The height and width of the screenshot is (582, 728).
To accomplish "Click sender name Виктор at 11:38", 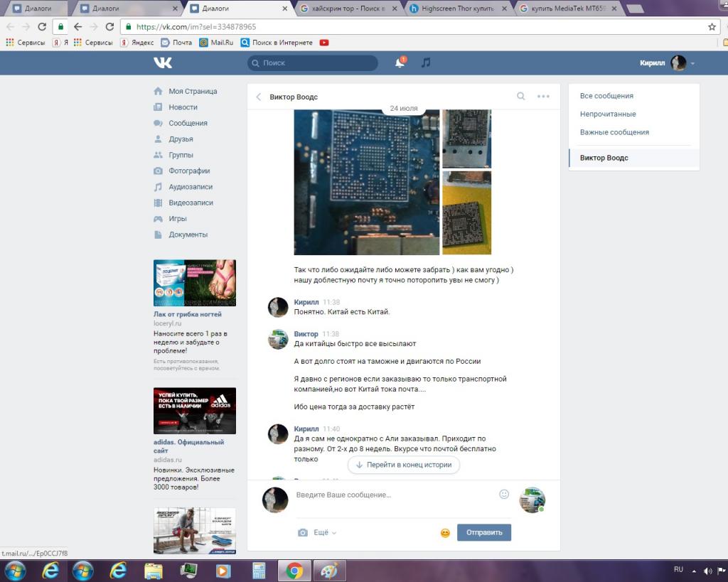I will [x=306, y=334].
